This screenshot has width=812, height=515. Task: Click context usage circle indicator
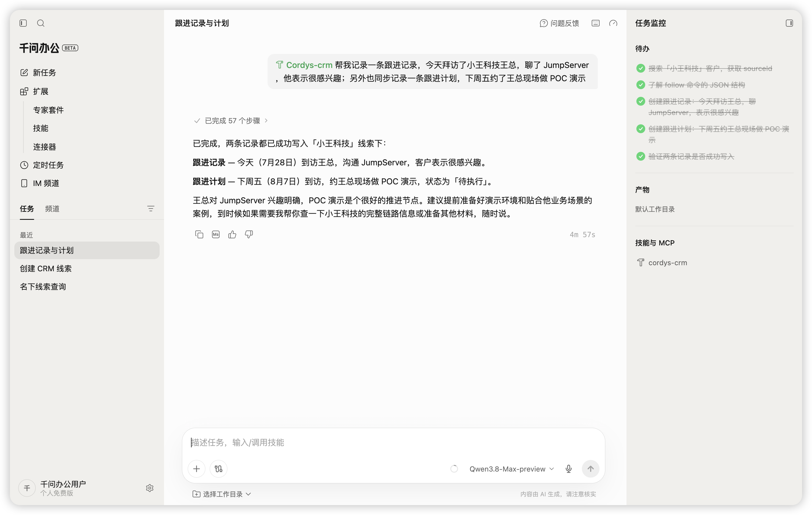pyautogui.click(x=454, y=469)
